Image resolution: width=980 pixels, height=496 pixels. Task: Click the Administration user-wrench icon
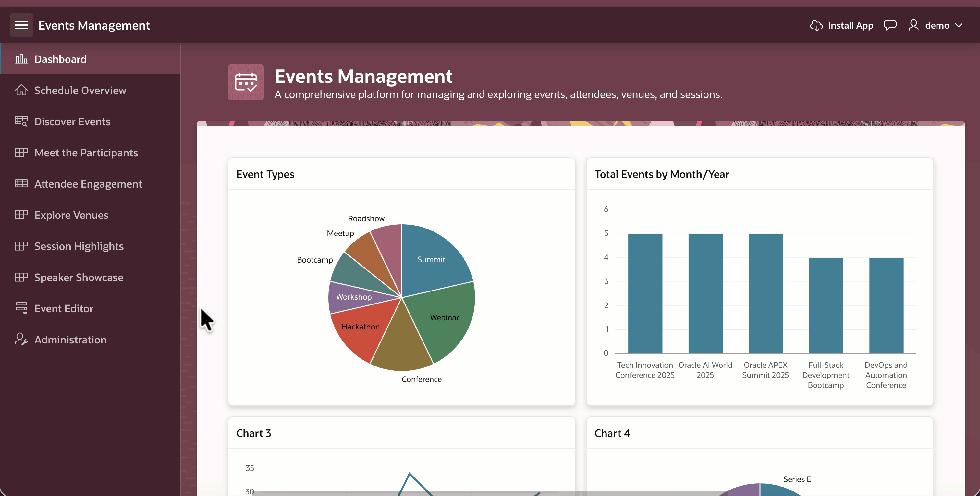tap(21, 340)
